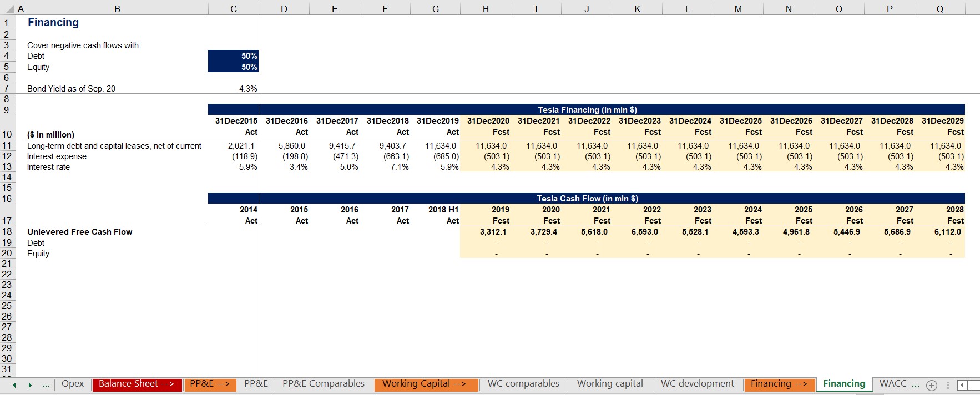Image resolution: width=980 pixels, height=395 pixels.
Task: Click the (471.3) interest expense cell
Action: click(335, 156)
